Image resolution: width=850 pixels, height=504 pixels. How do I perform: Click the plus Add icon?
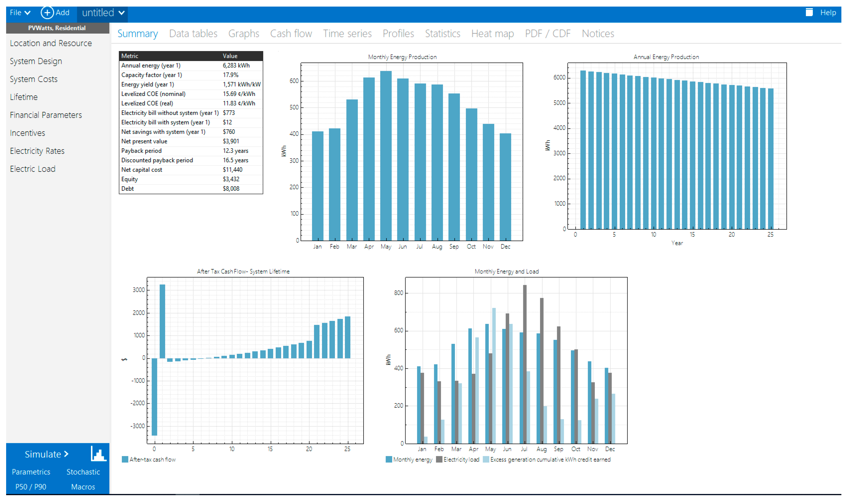(x=47, y=13)
